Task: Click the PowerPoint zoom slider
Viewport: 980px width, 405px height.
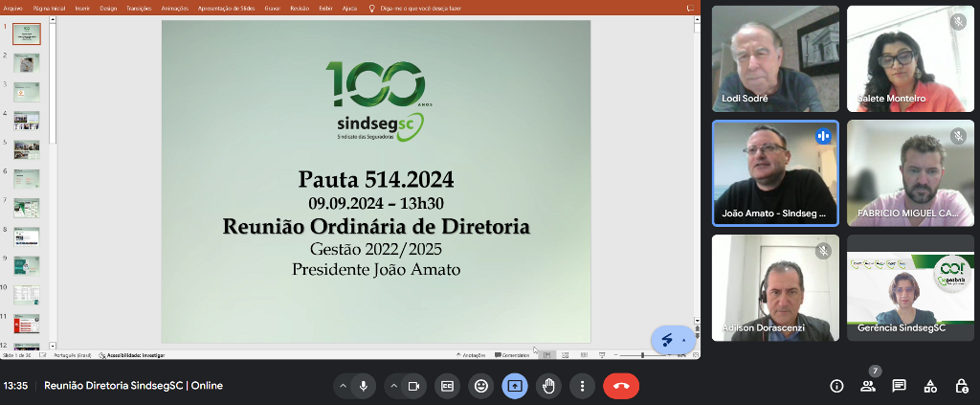Action: [643, 354]
